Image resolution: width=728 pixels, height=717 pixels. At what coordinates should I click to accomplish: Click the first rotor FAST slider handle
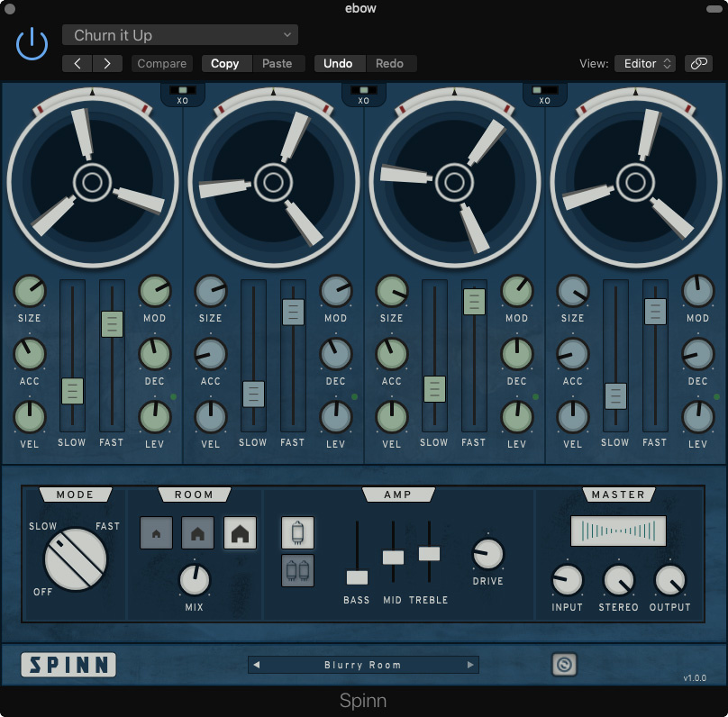[112, 324]
